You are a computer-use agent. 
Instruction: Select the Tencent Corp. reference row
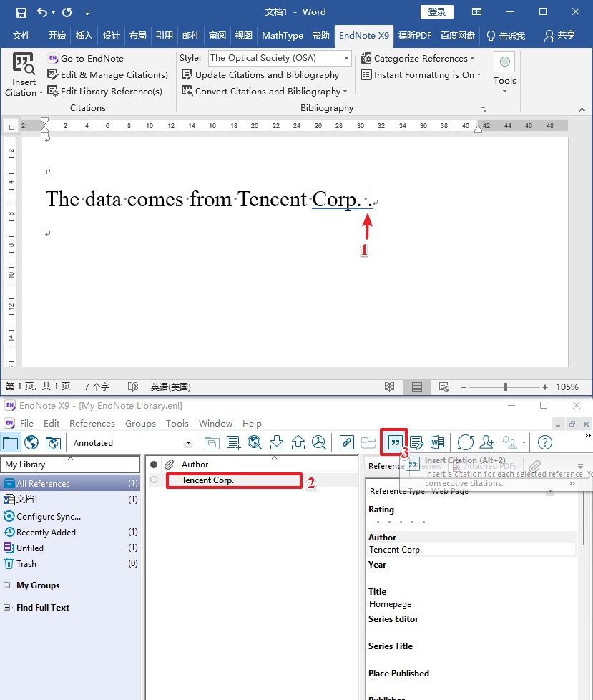[x=253, y=480]
